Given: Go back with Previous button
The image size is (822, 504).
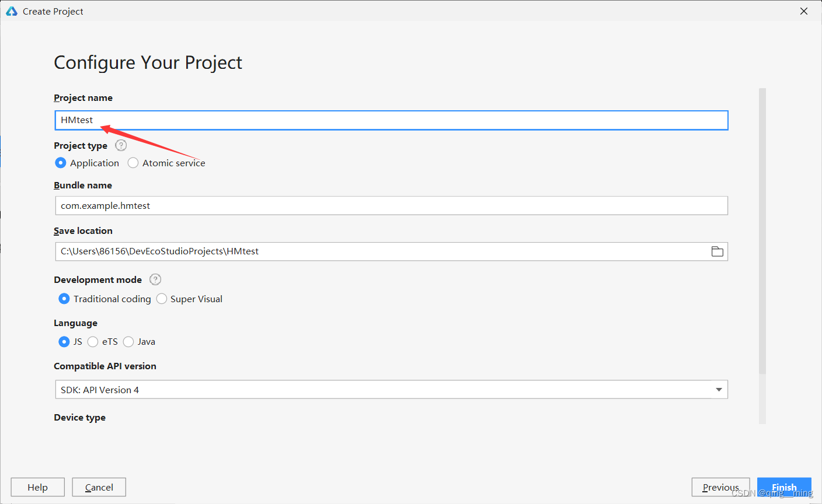Looking at the screenshot, I should (x=720, y=487).
